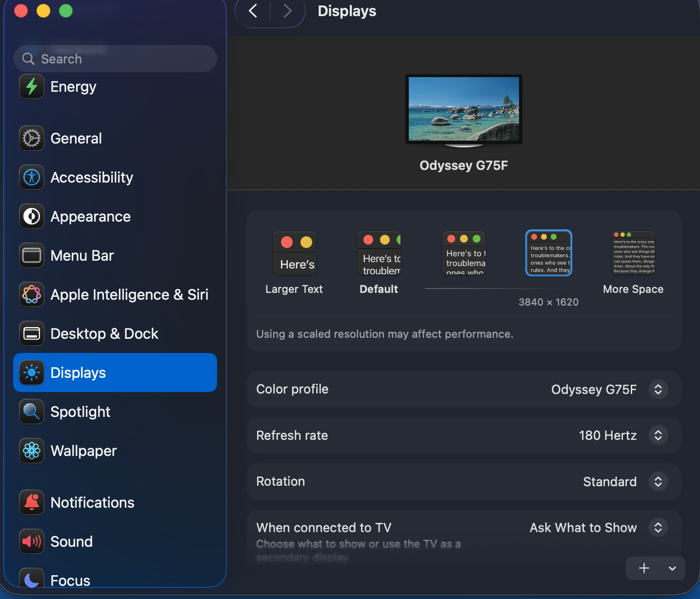Open Notifications settings in the sidebar
Screen dimensions: 700x599
pos(115,502)
